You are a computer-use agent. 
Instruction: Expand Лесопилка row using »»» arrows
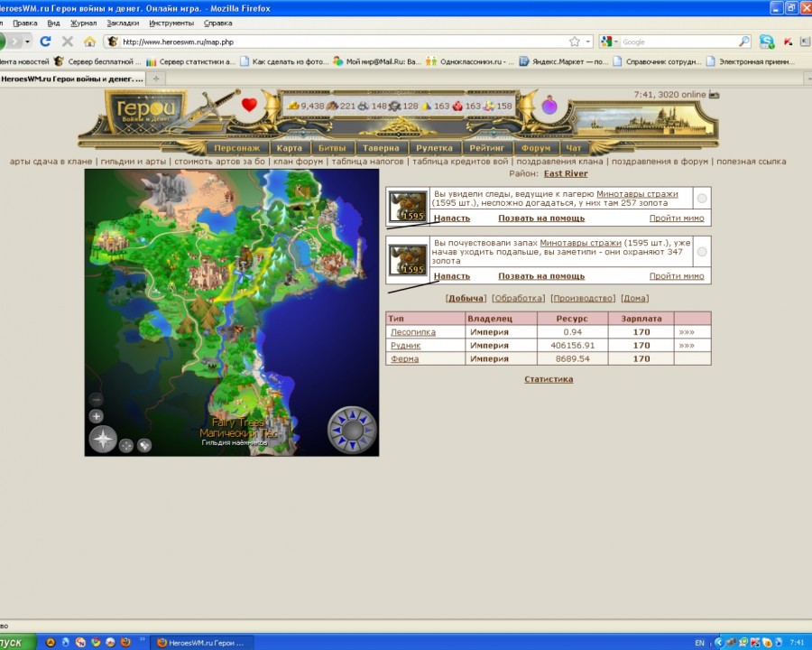[687, 332]
